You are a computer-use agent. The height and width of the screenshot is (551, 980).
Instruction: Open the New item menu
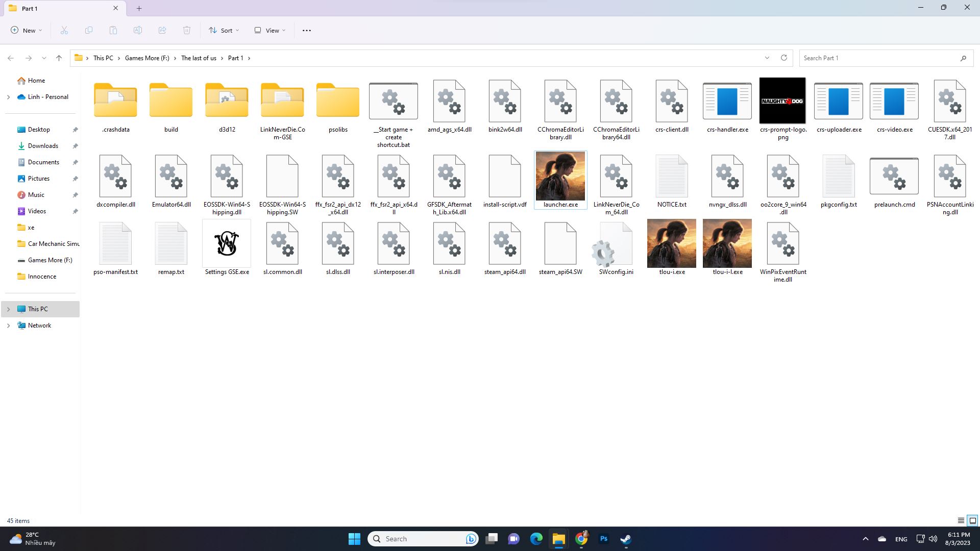(27, 31)
